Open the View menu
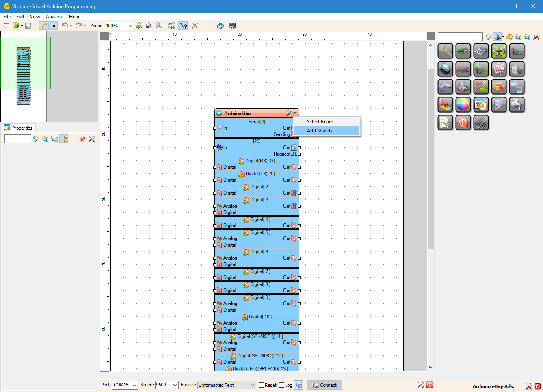Screen dimensions: 543x392 click(x=35, y=17)
